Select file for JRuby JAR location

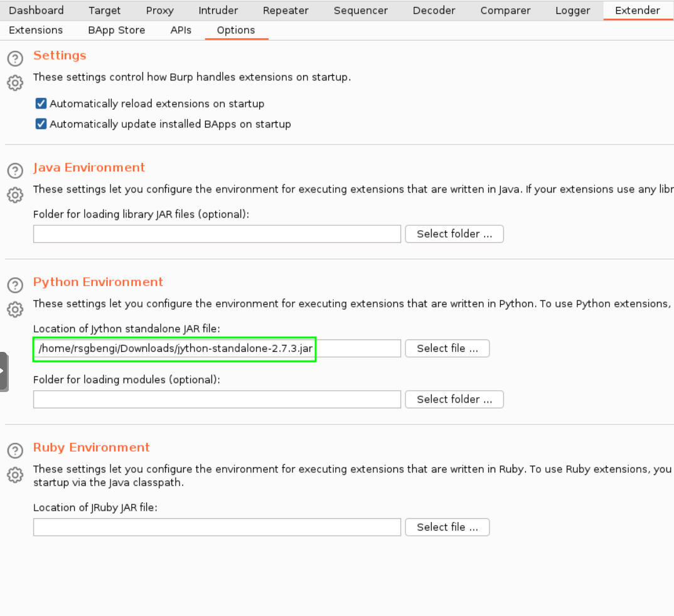(x=447, y=528)
